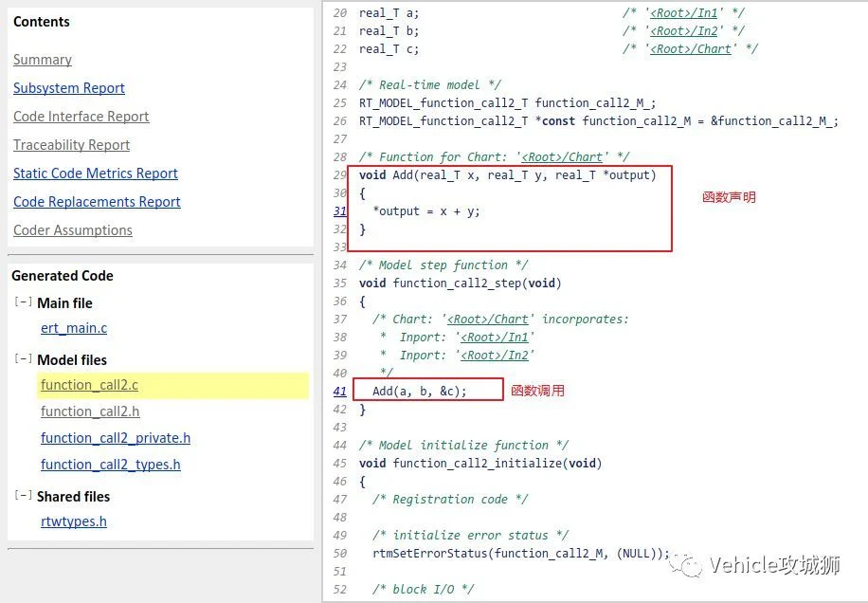
Task: Click the '*const function_call2_M' line 26
Action: (x=599, y=121)
